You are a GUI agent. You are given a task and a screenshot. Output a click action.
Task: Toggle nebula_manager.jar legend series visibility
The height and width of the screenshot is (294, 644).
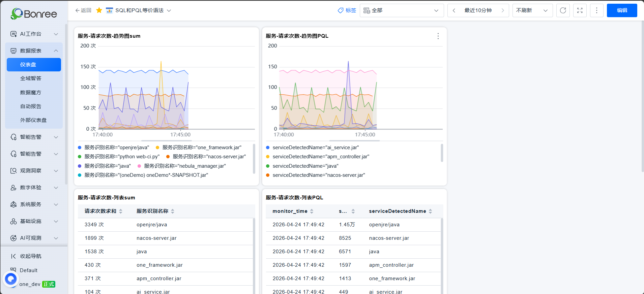(x=182, y=166)
